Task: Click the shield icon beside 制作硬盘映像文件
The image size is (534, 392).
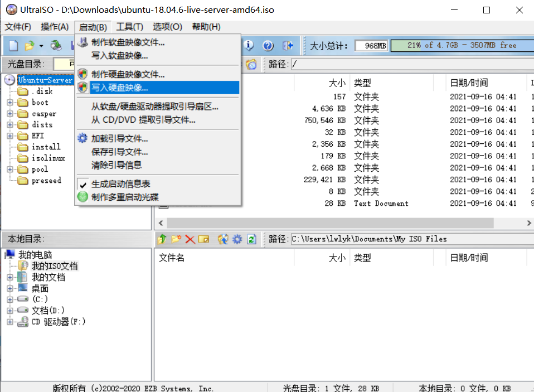Action: tap(82, 74)
